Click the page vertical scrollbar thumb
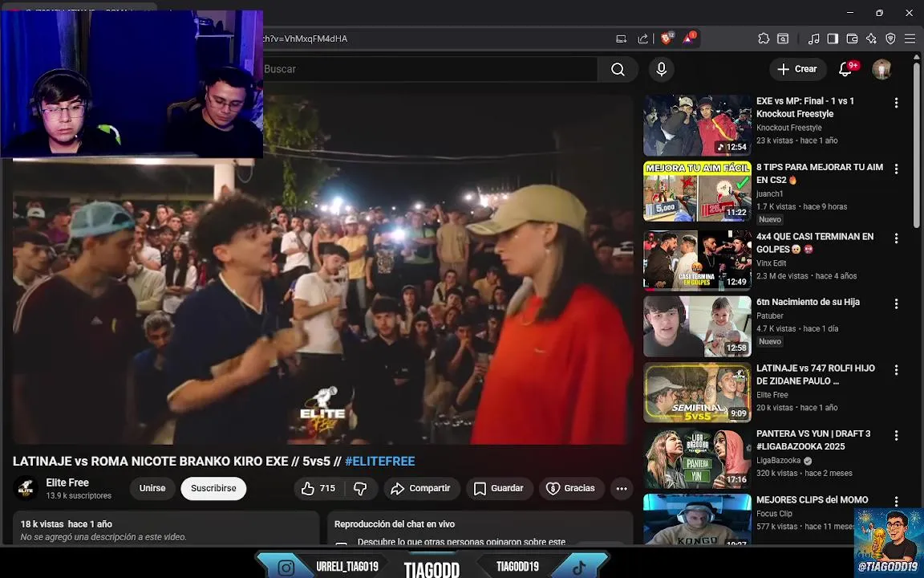Viewport: 924px width, 578px height. (916, 144)
